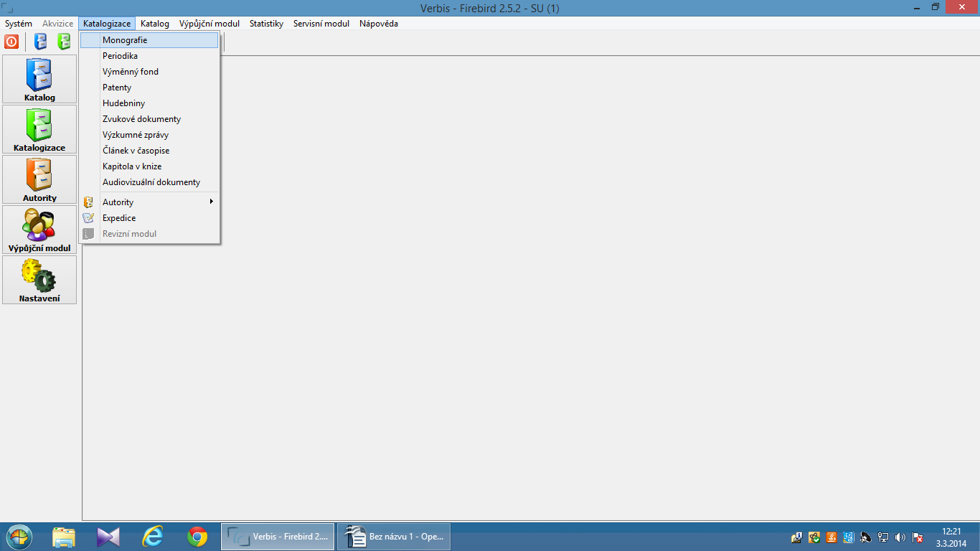This screenshot has height=551, width=980.
Task: Choose Výměnný fond menu entry
Action: [x=149, y=72]
